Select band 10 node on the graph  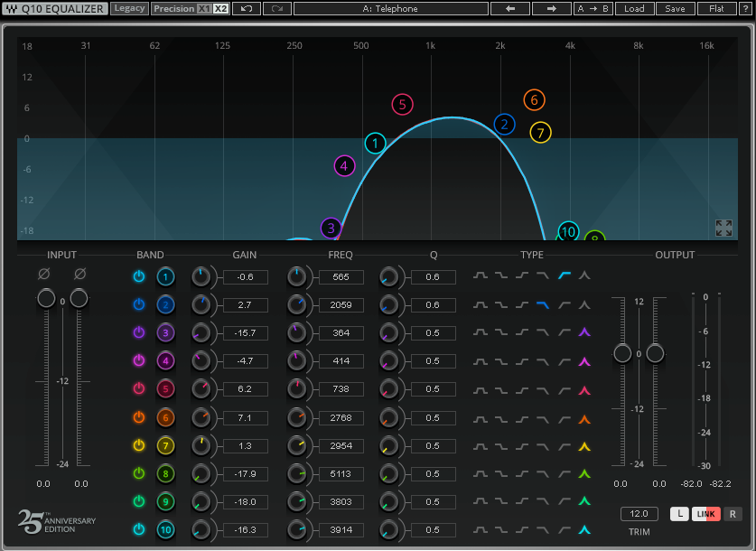tap(568, 232)
